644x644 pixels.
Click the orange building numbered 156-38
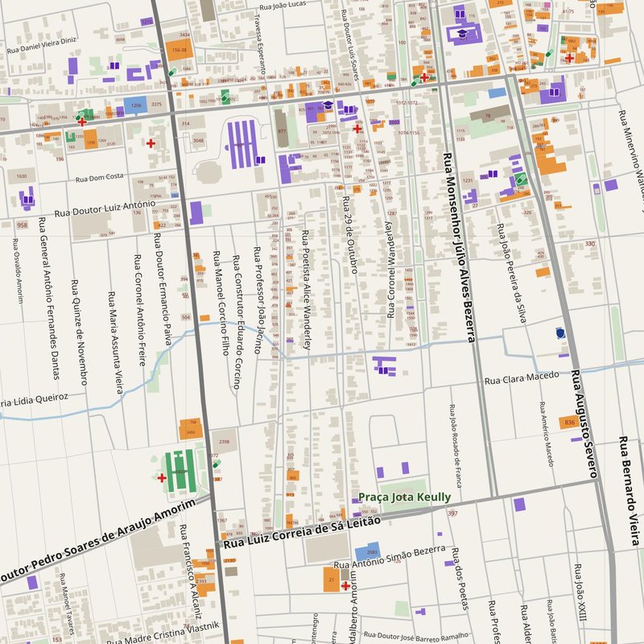coord(179,50)
